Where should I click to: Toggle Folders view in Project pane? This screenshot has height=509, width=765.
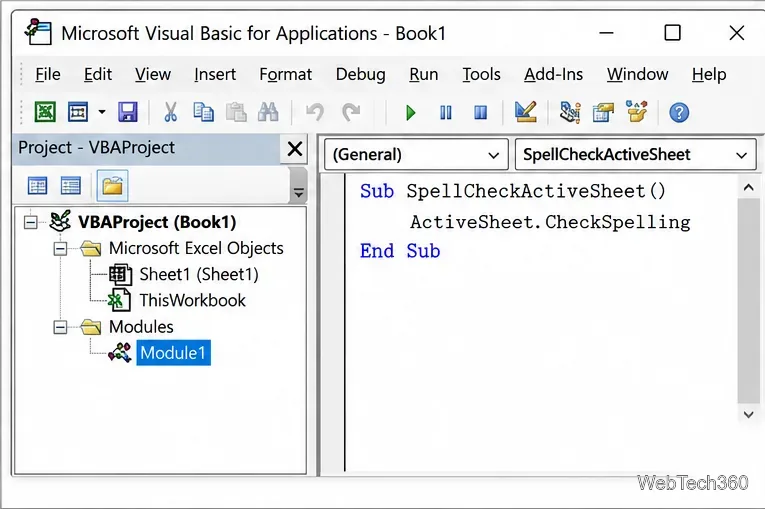(x=113, y=186)
